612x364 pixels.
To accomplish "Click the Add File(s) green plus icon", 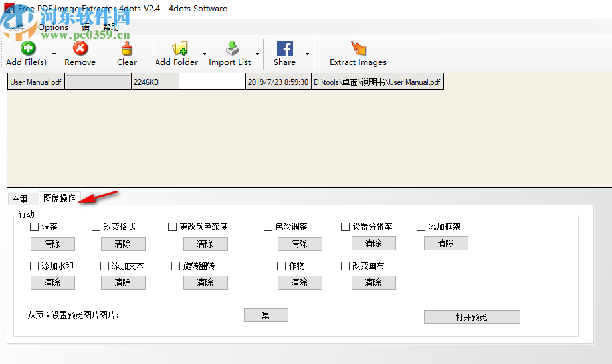I will tap(28, 48).
